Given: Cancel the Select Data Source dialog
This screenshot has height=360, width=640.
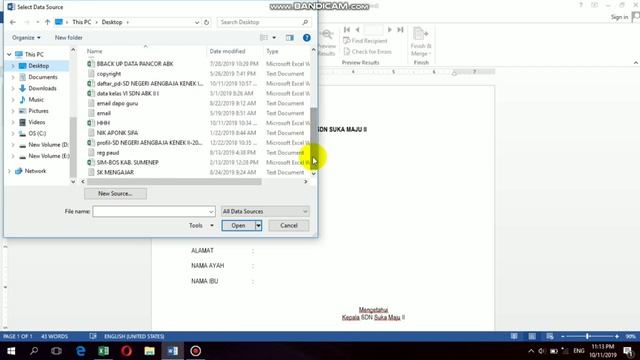Looking at the screenshot, I should click(289, 225).
